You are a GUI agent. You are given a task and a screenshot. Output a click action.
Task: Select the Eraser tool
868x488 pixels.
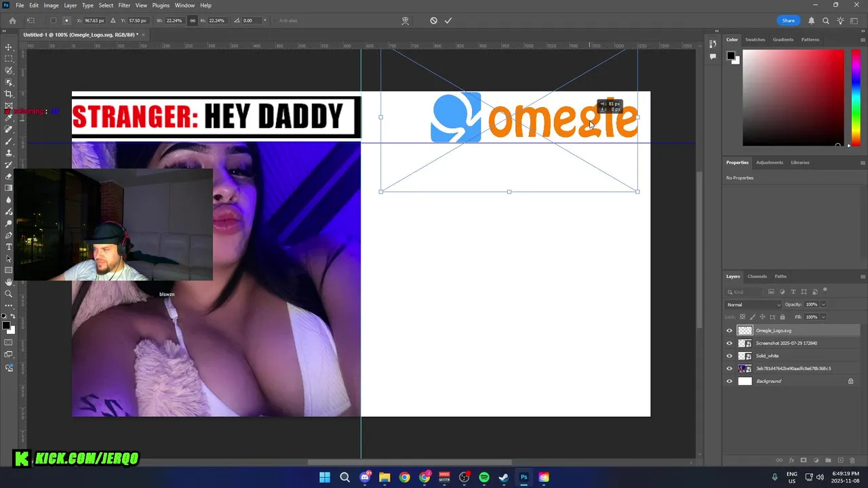point(9,176)
